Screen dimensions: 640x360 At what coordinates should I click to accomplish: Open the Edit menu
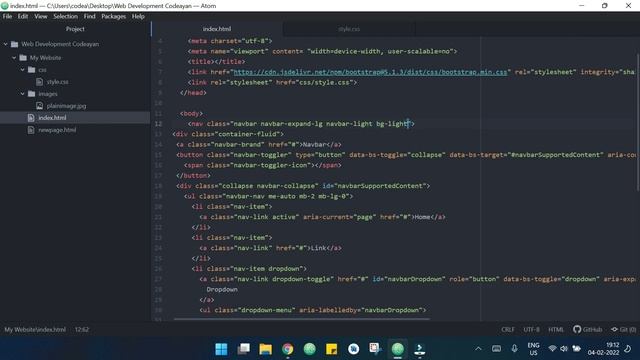[23, 16]
